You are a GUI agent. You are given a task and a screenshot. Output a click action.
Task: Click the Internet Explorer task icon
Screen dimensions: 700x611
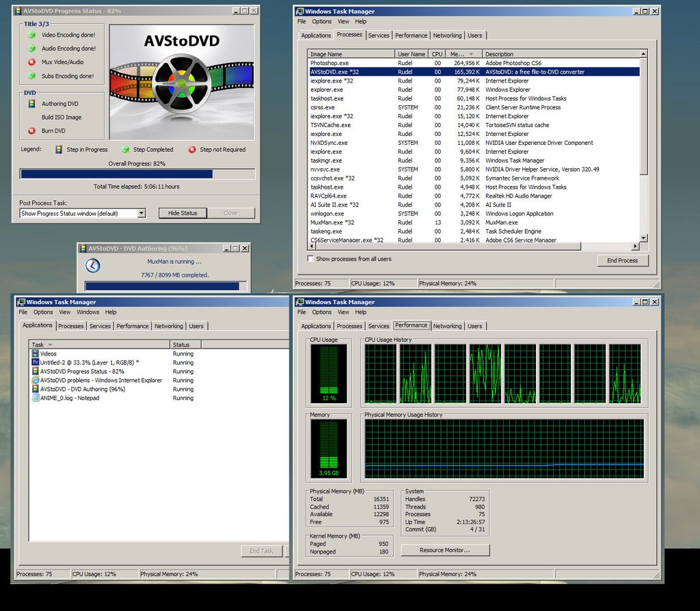pos(36,380)
